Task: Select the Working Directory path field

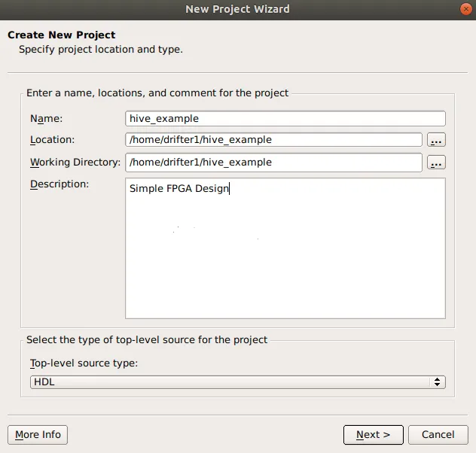Action: [274, 163]
